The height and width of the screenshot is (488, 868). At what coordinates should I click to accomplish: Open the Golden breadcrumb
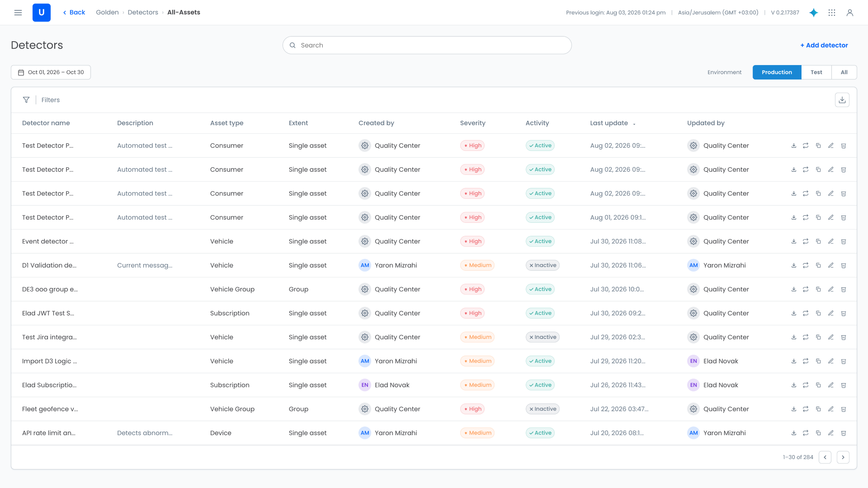(x=107, y=13)
